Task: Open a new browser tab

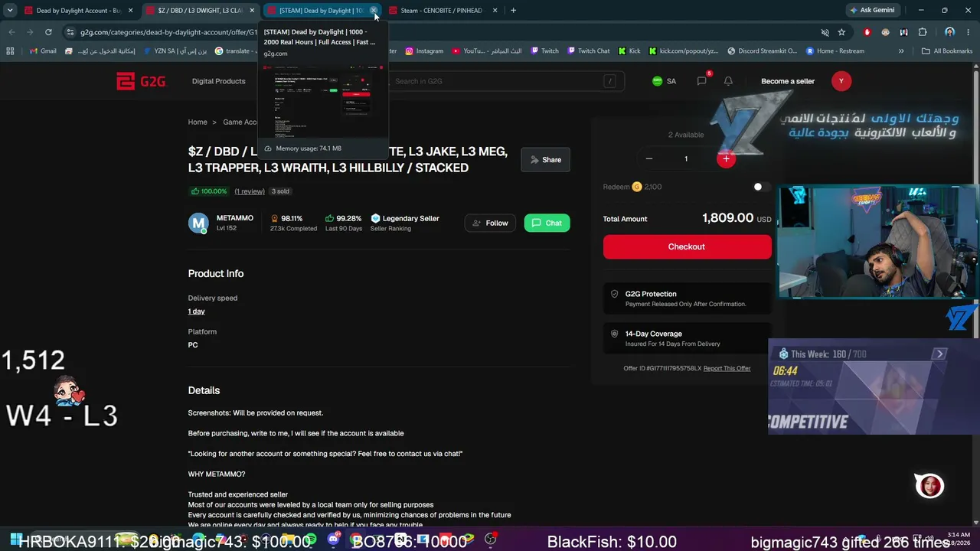Action: pos(513,11)
